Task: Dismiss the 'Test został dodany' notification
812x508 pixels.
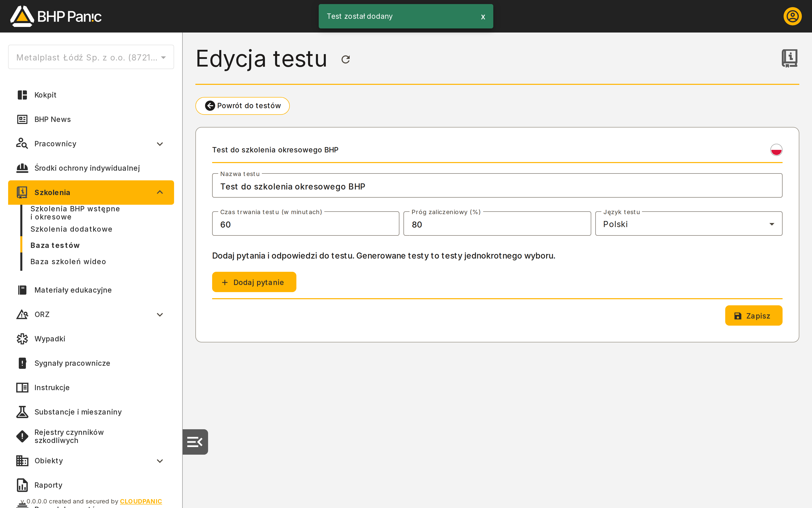Action: [483, 17]
